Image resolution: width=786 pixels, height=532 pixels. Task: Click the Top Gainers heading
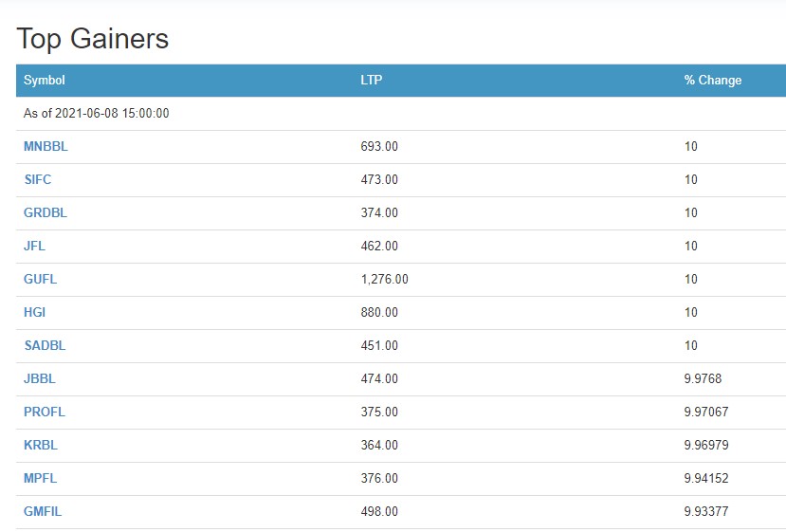(93, 39)
